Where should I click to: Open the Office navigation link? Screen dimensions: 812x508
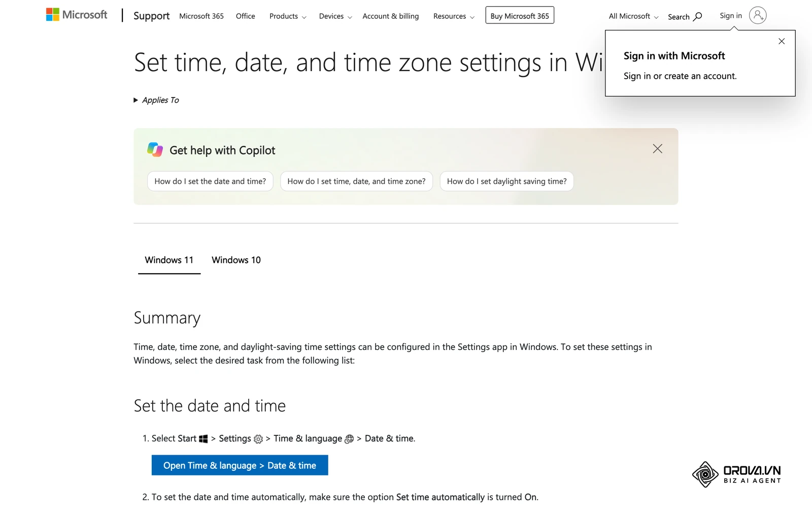click(x=246, y=16)
